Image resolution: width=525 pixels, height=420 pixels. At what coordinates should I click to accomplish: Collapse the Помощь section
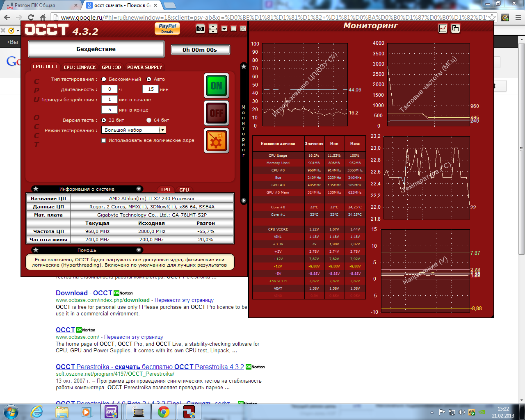(x=139, y=250)
